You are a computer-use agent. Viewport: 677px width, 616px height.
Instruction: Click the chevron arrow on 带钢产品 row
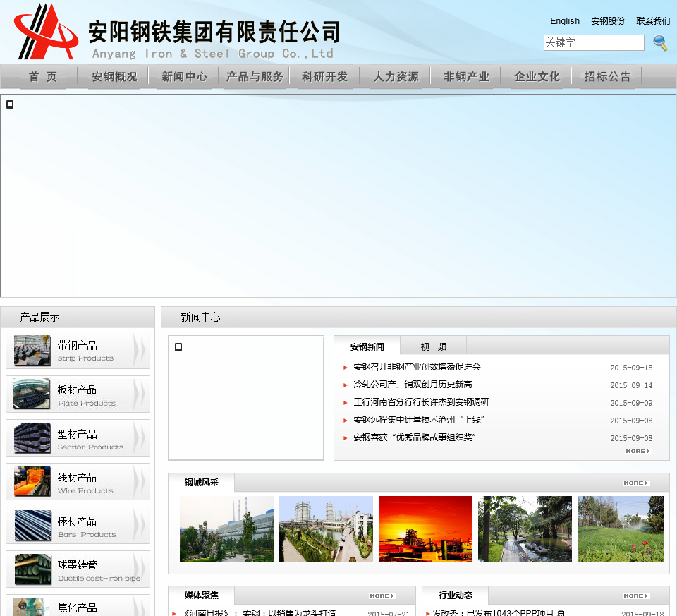(x=139, y=350)
